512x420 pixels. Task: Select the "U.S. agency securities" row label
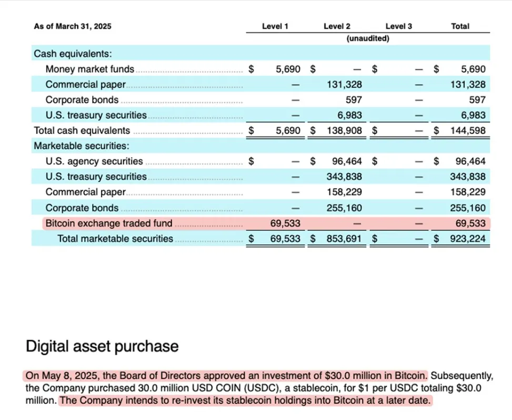coord(94,161)
